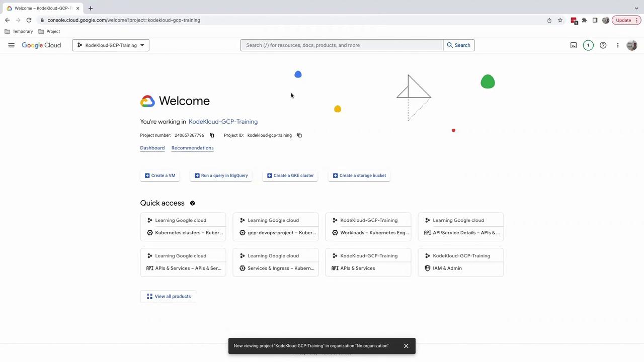Open the Recommendations link
644x362 pixels.
[x=192, y=148]
